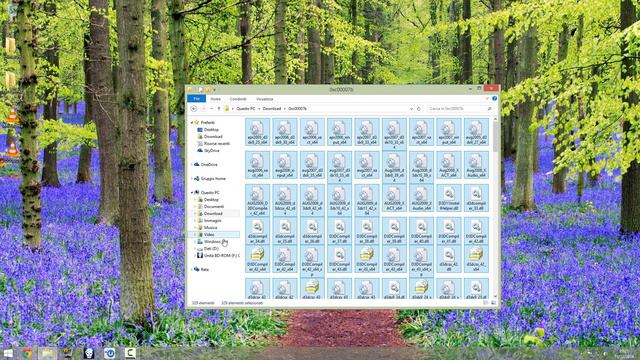Image resolution: width=640 pixels, height=360 pixels.
Task: Open Explorer help with the question mark icon
Action: [x=494, y=99]
